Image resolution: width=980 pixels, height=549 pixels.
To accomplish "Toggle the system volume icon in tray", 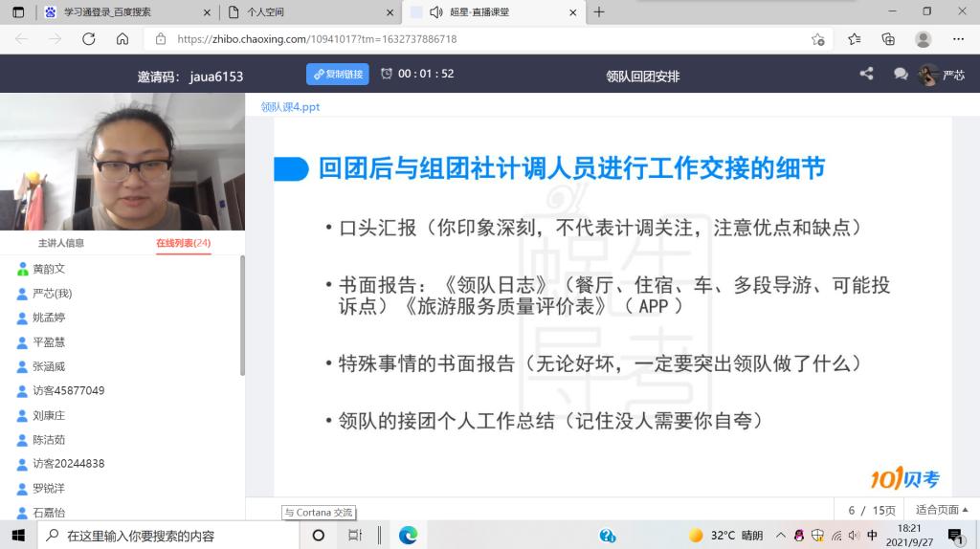I will [x=853, y=536].
